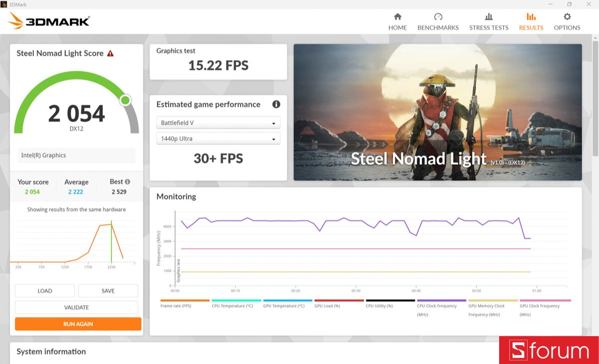Click the VALIDATE button

[76, 307]
